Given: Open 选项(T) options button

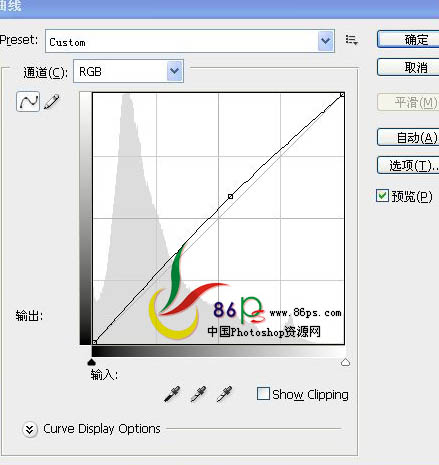Looking at the screenshot, I should [x=408, y=165].
